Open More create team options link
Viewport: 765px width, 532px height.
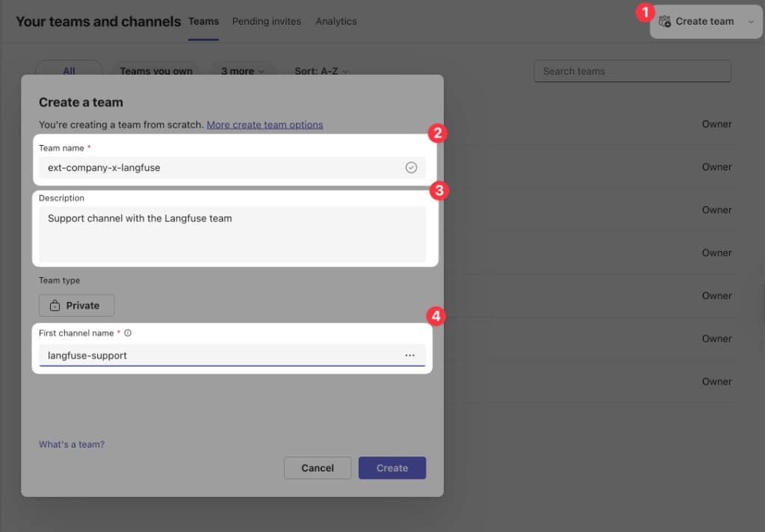[264, 125]
